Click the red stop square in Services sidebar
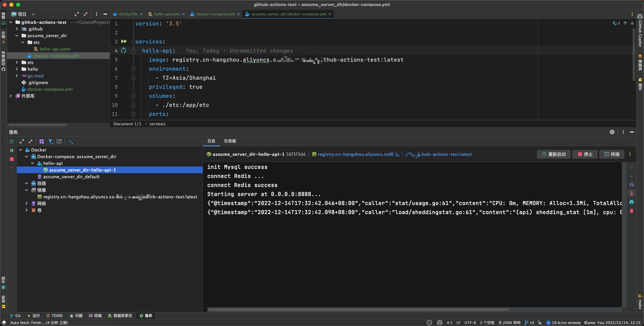 click(12, 159)
